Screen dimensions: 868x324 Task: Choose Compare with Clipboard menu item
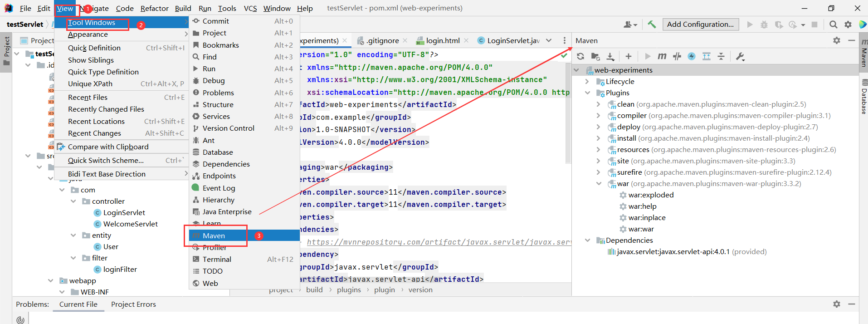121,147
